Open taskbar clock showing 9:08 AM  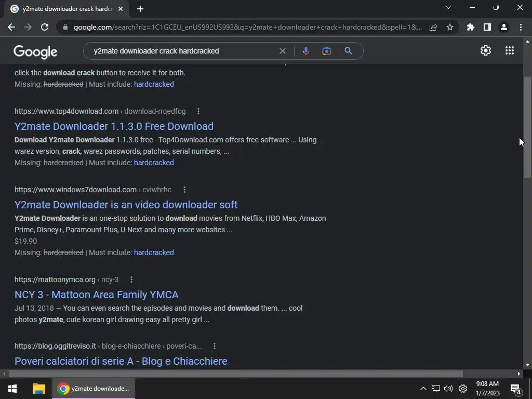[x=487, y=389]
